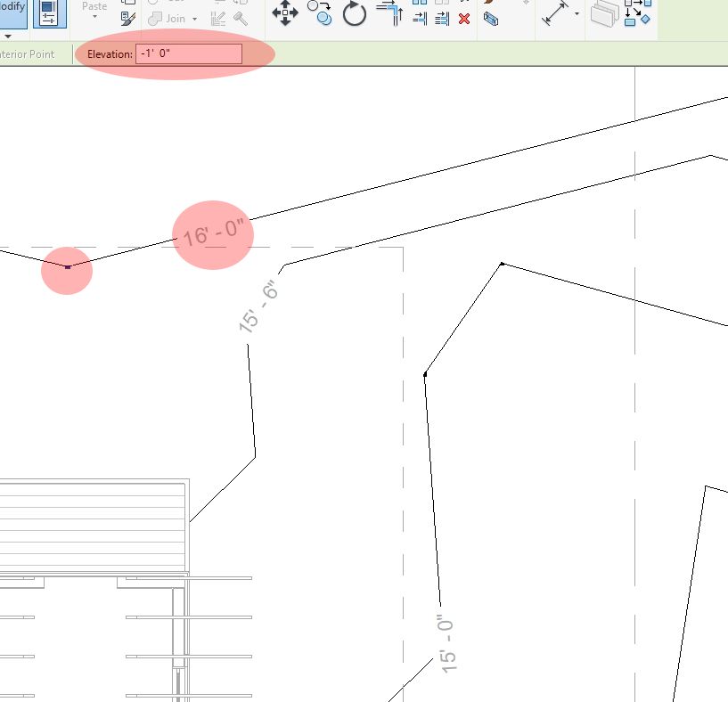
Task: Select Trim/Extend Multiple Elements
Action: point(442,18)
